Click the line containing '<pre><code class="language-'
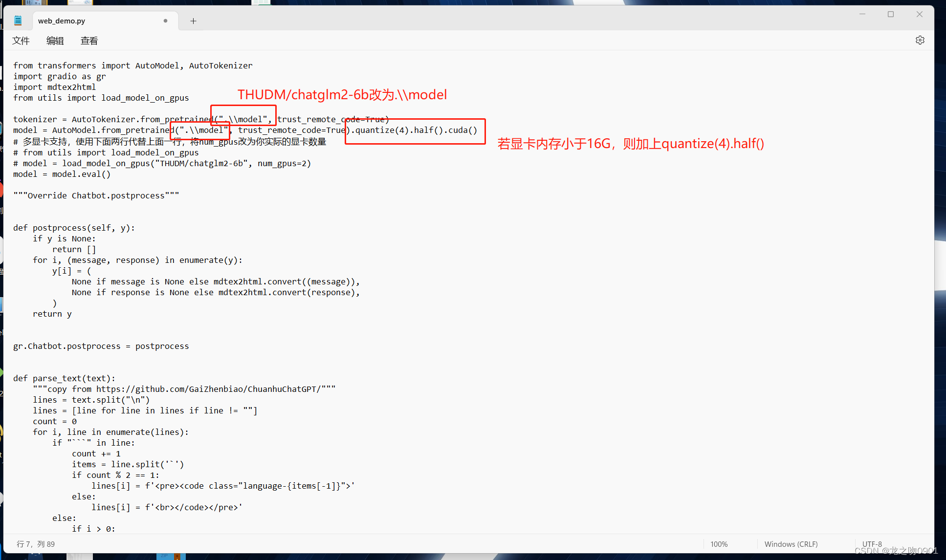The image size is (946, 560). point(223,486)
